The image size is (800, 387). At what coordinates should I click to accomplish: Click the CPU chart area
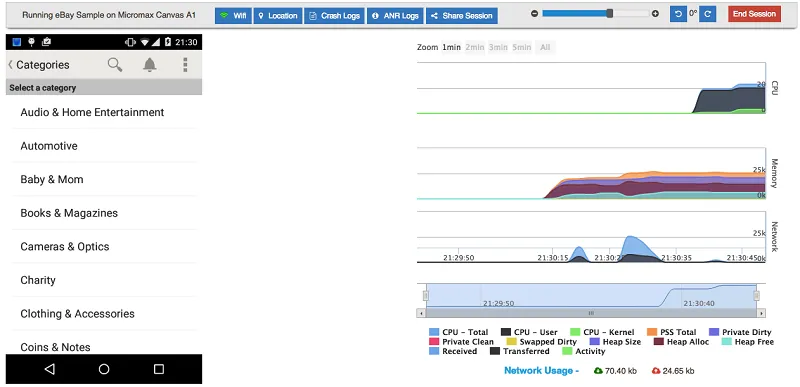pos(591,88)
